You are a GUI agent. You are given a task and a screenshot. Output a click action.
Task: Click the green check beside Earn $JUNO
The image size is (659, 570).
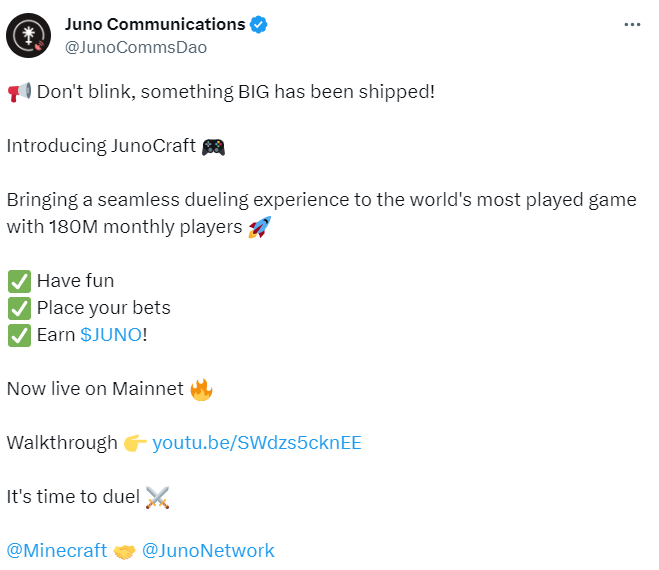click(18, 335)
